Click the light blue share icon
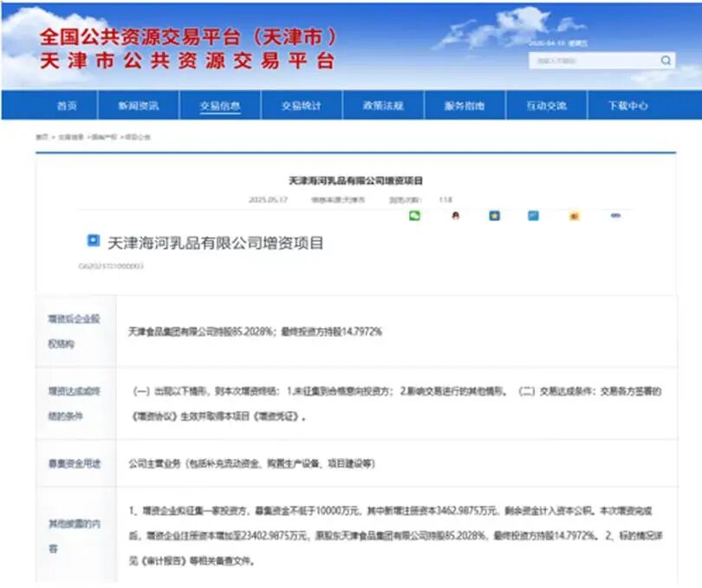 533,216
